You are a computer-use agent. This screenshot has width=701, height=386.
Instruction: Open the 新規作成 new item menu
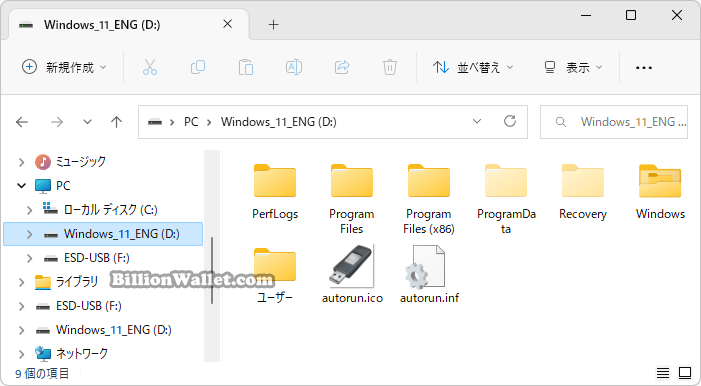[x=64, y=67]
